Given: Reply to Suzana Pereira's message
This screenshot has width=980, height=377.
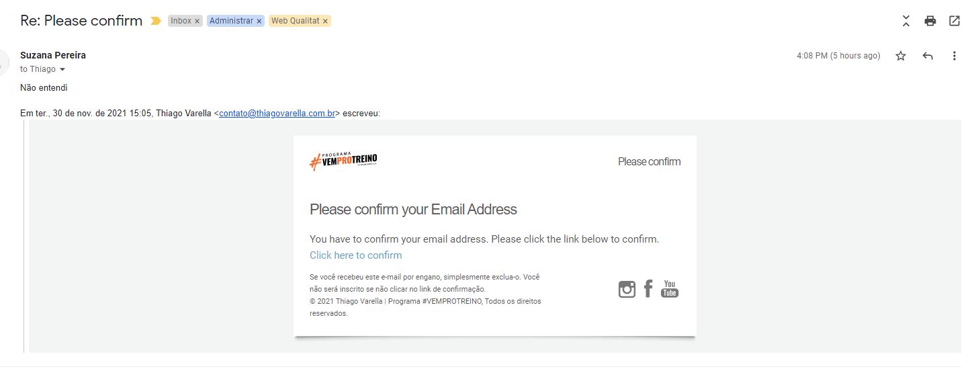Looking at the screenshot, I should click(x=928, y=56).
